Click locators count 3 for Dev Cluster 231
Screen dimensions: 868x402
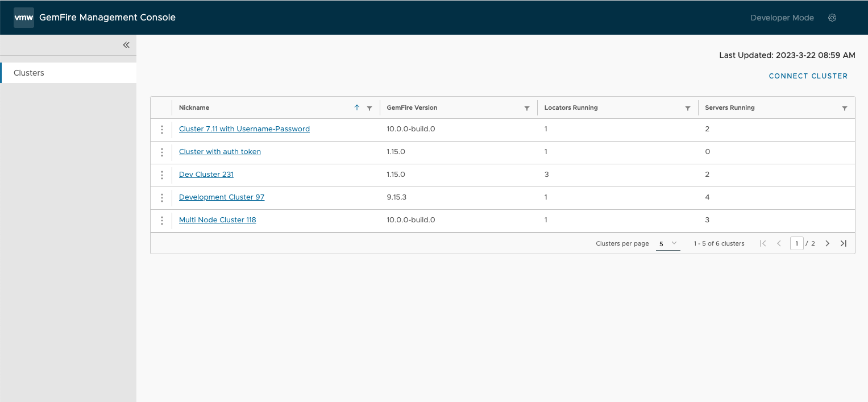tap(547, 175)
